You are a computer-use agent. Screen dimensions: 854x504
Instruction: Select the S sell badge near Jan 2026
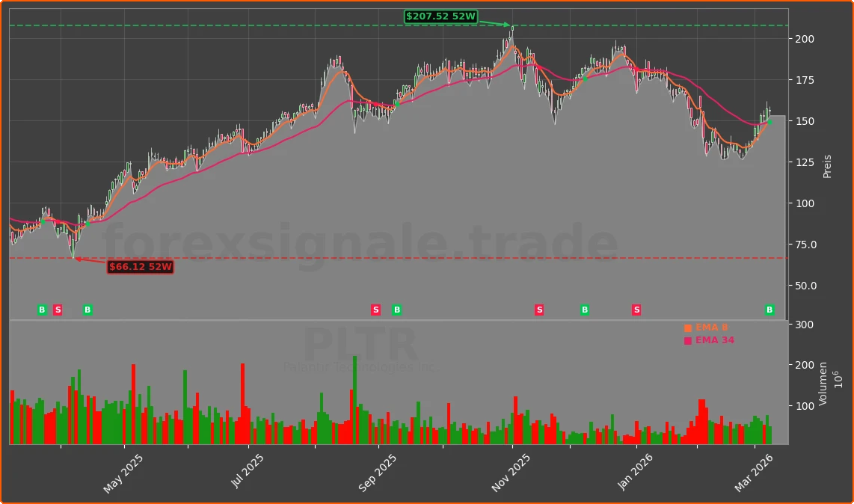(636, 309)
